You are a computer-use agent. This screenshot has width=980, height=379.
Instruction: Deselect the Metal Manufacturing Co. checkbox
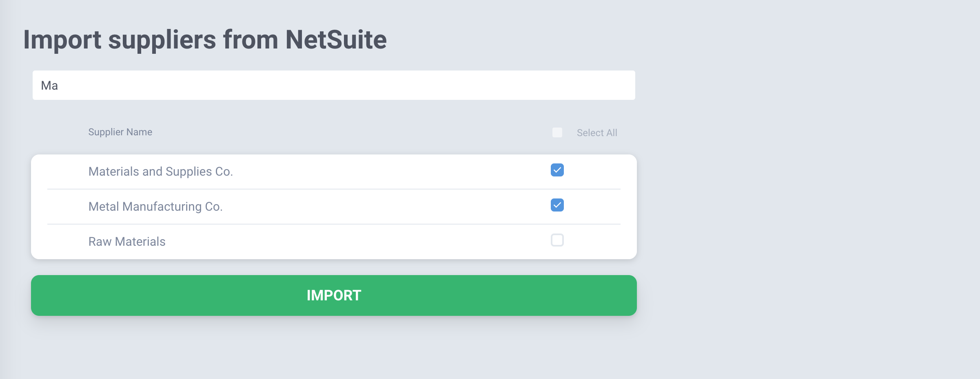[x=557, y=205]
